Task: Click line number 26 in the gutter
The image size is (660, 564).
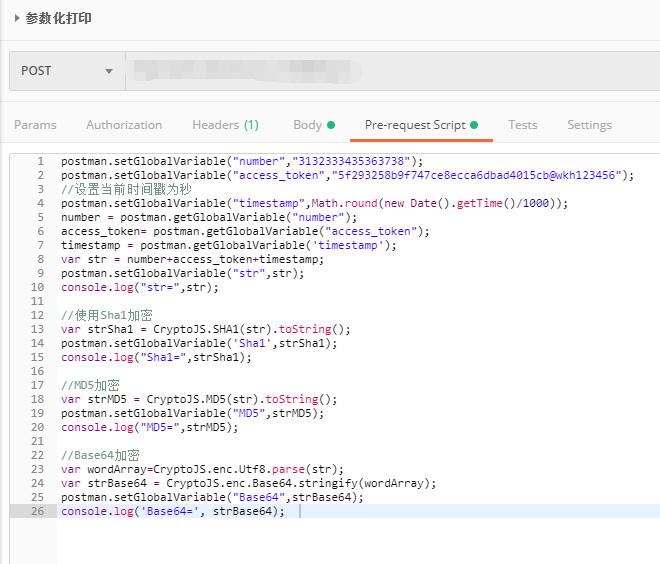Action: (37, 511)
